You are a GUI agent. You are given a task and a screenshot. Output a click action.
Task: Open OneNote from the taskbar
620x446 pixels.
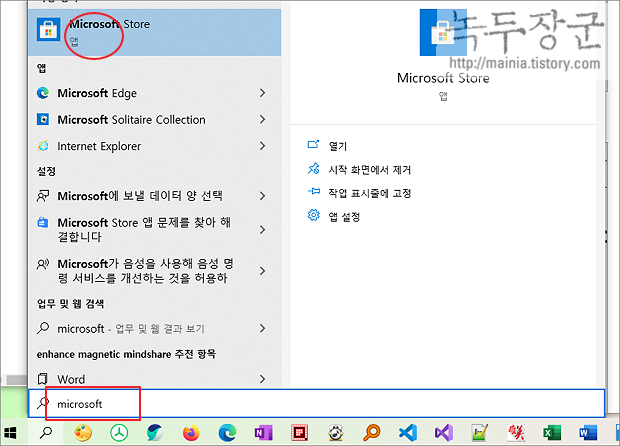263,433
